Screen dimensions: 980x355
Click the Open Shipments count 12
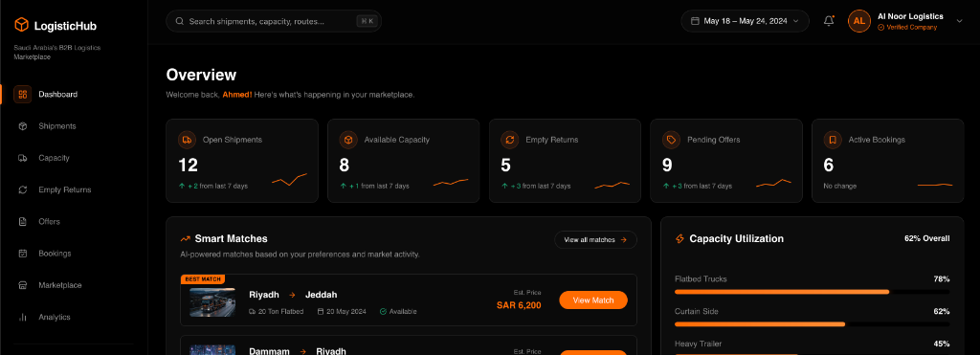[x=189, y=165]
